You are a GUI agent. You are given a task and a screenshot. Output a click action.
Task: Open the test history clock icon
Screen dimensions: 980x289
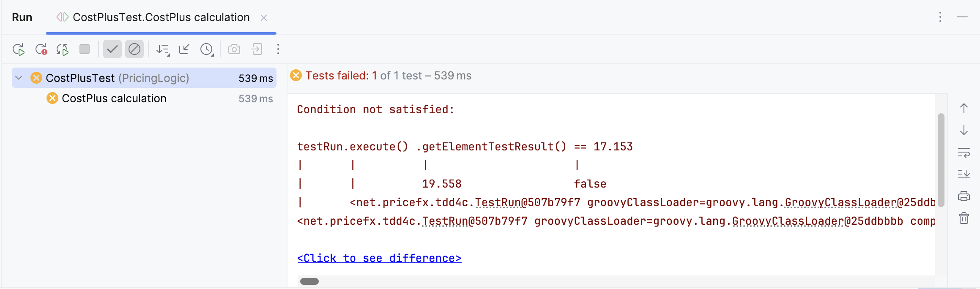click(206, 49)
